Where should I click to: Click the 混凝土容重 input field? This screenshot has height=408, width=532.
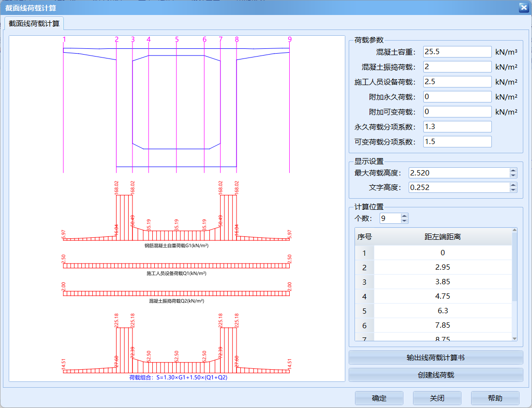457,52
